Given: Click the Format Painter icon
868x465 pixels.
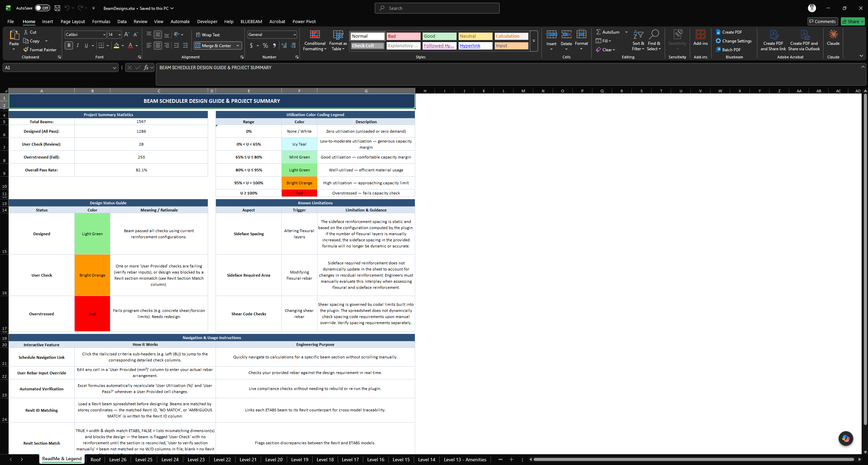Looking at the screenshot, I should tap(26, 50).
